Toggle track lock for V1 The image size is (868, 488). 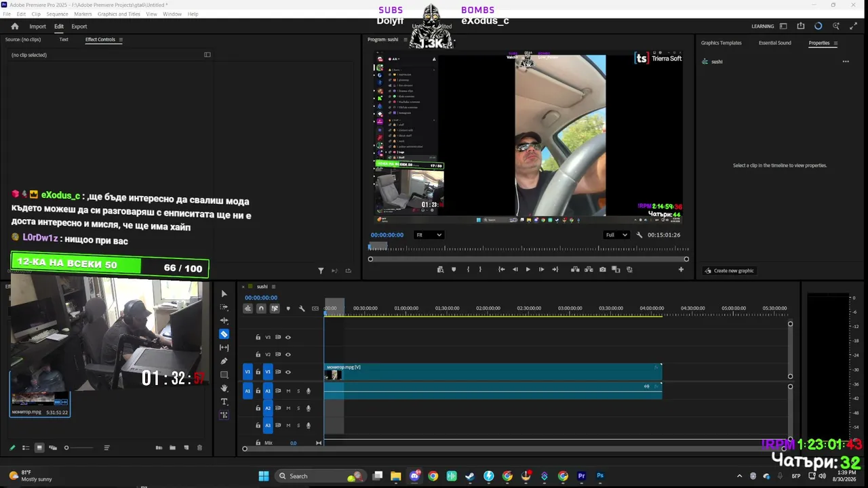pos(258,372)
